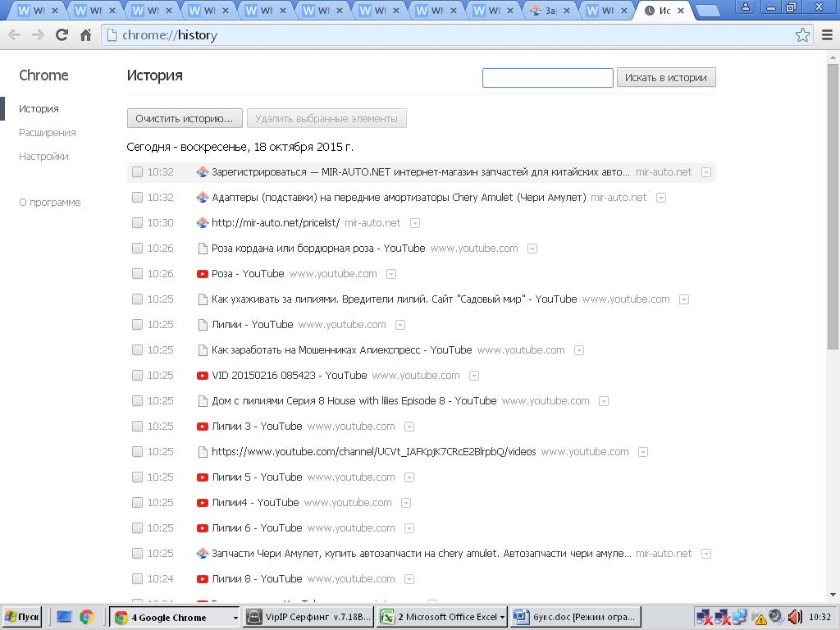
Task: Tick the checkbox of the mir-auto.net/pricelist entry
Action: click(137, 223)
